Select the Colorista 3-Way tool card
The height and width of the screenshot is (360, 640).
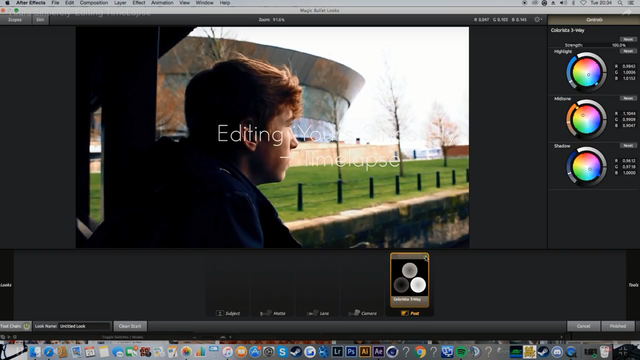pyautogui.click(x=409, y=280)
